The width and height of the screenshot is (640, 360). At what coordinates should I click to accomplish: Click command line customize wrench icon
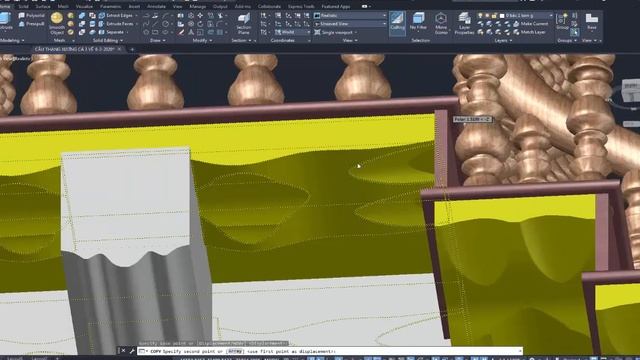click(x=132, y=351)
